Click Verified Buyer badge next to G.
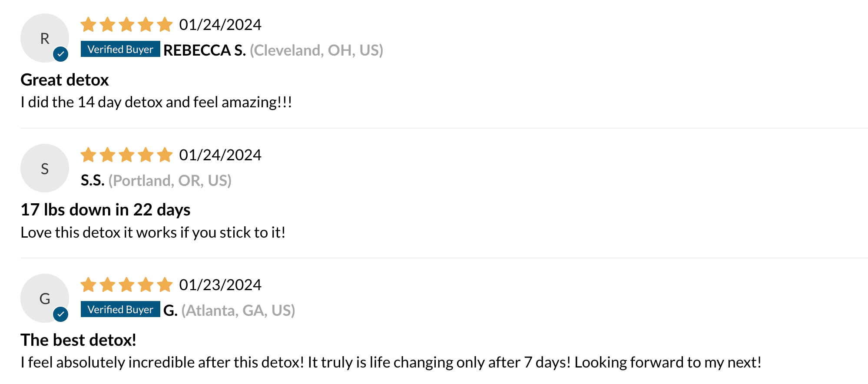The width and height of the screenshot is (868, 384). click(x=120, y=309)
